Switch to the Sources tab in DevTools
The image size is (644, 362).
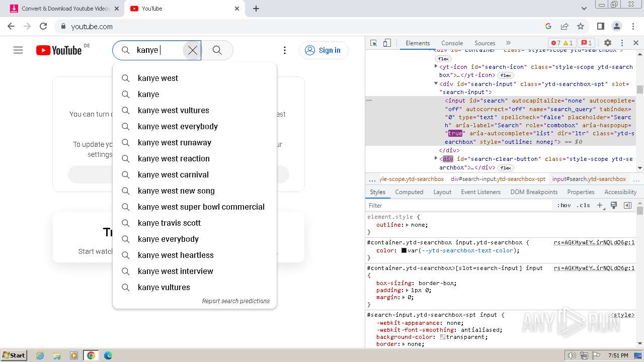485,43
